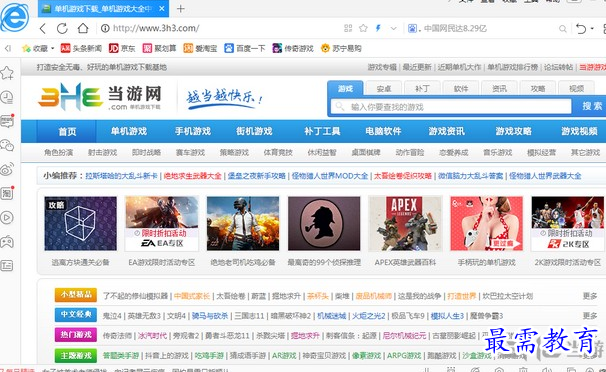Open the QR grid icon in address bar

coord(348,28)
